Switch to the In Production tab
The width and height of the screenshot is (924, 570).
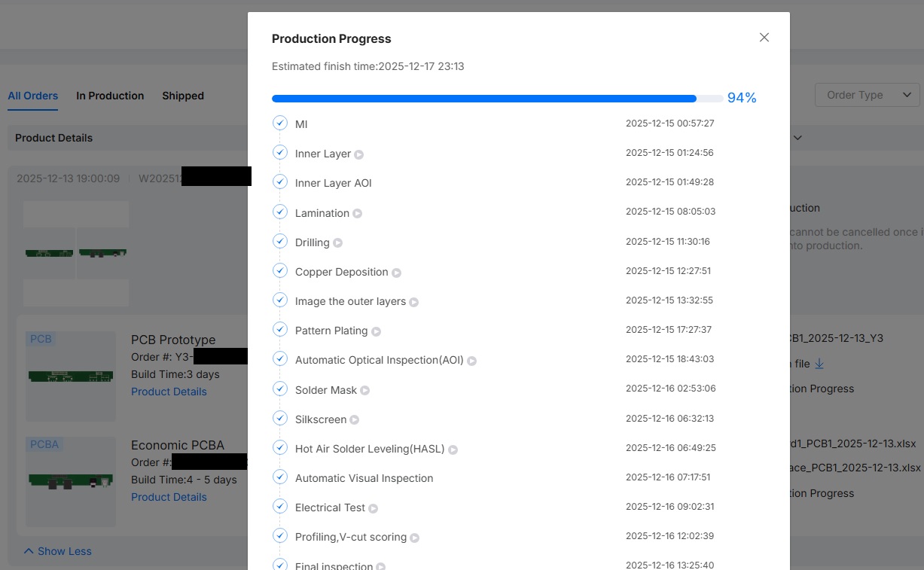(110, 96)
